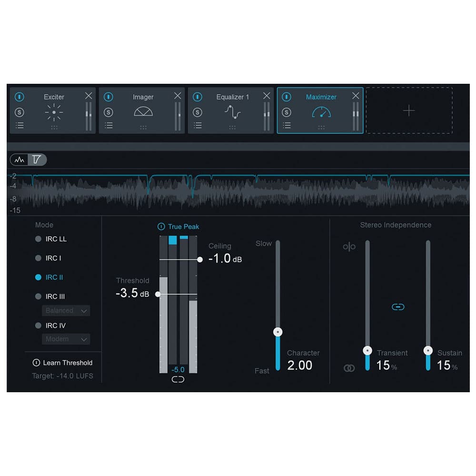Solo the Equalizer 1 module

tap(198, 112)
